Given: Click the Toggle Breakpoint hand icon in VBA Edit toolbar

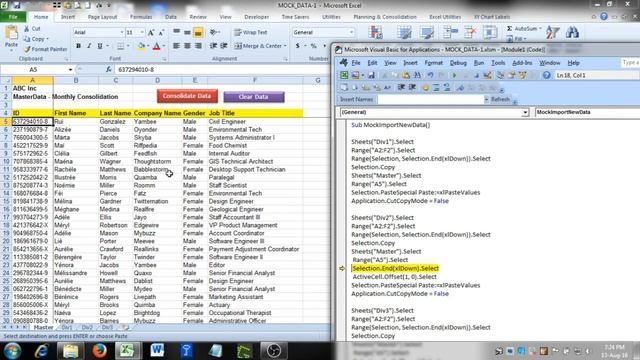Looking at the screenshot, I should [425, 87].
